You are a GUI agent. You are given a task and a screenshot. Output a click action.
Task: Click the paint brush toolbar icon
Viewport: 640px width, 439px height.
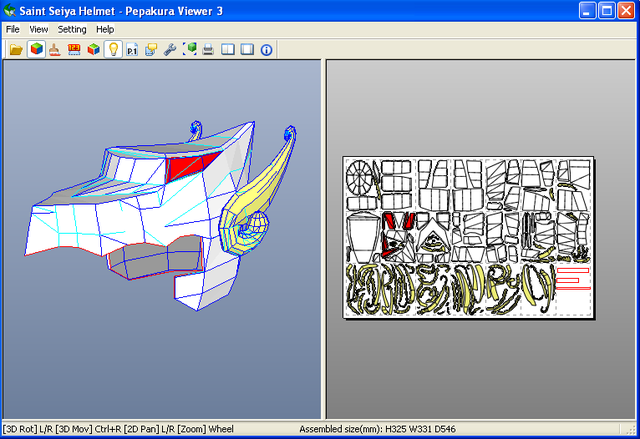54,49
